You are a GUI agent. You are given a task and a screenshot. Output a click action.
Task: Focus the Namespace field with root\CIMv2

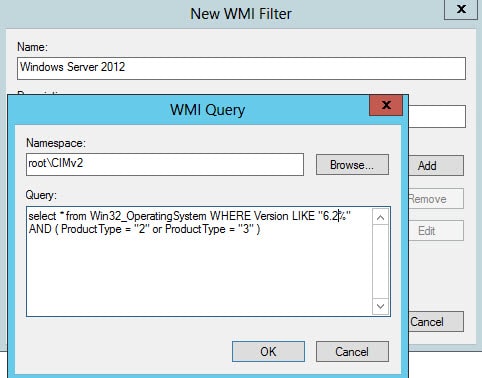click(165, 164)
